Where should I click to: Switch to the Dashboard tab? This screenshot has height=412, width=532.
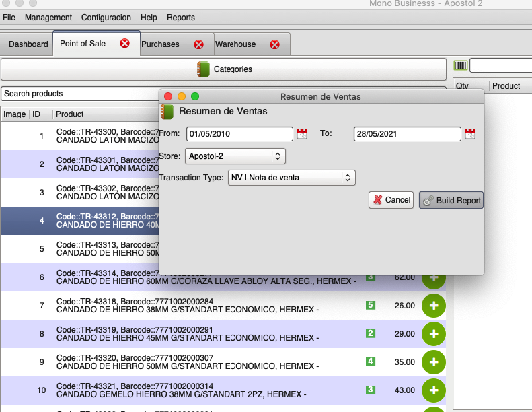coord(28,44)
